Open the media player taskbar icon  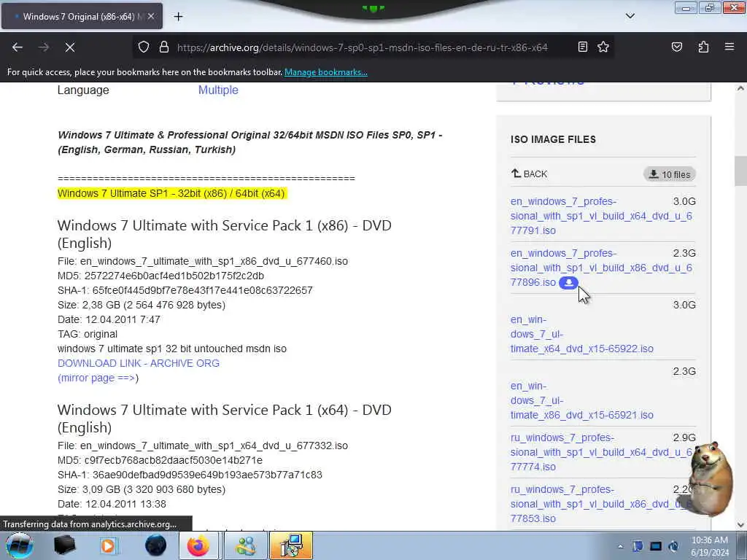109,545
